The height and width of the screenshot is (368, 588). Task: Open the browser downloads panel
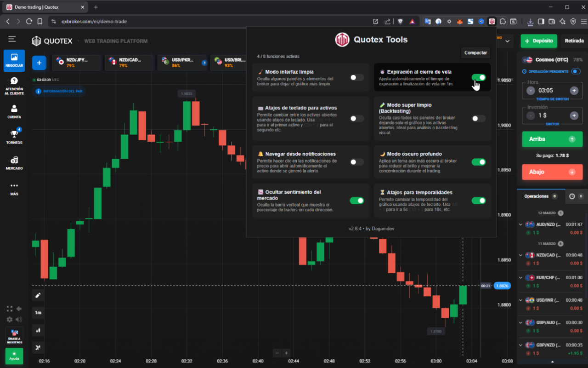530,21
